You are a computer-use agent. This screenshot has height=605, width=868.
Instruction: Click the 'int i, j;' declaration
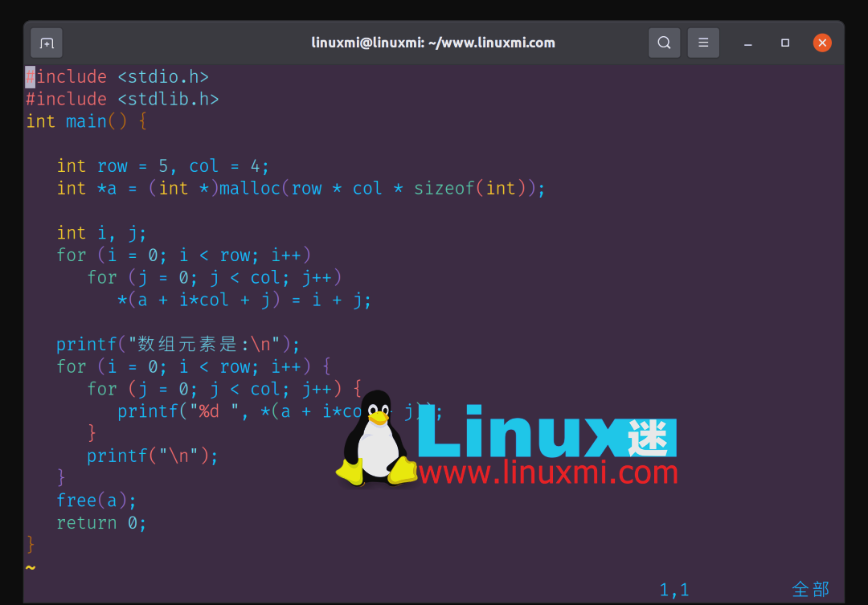(101, 233)
